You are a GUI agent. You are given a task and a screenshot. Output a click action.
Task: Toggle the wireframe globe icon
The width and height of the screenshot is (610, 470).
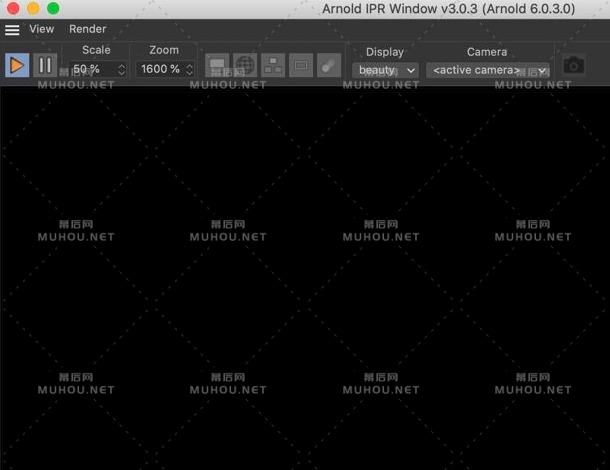click(245, 65)
